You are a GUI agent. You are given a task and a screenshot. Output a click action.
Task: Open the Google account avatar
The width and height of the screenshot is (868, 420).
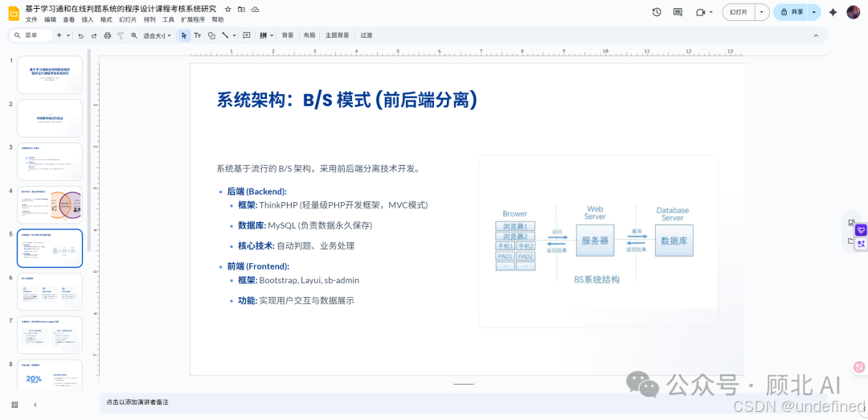[x=853, y=12]
